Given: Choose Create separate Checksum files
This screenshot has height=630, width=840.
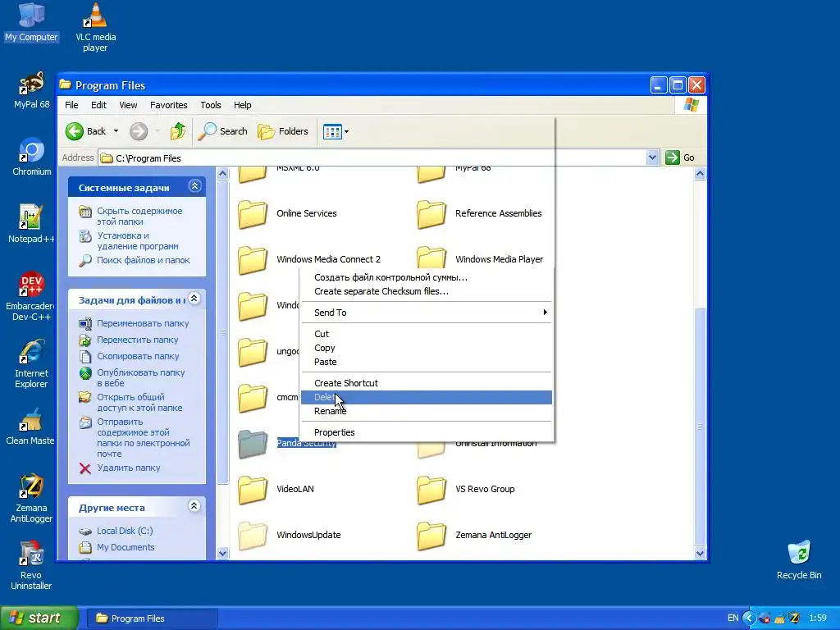Looking at the screenshot, I should click(427, 291).
